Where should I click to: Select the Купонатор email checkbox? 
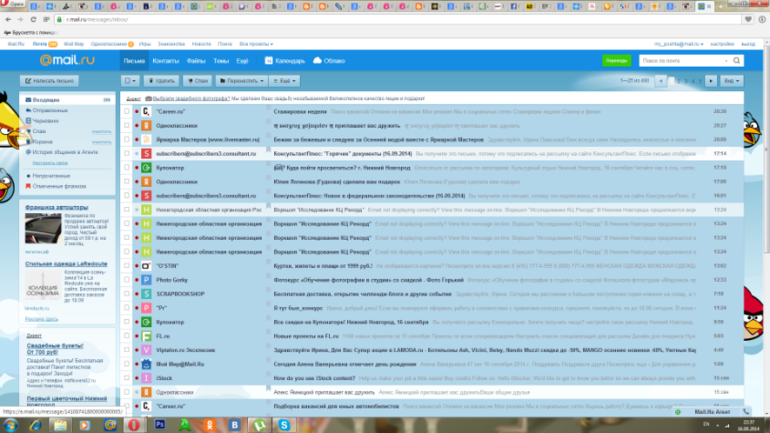[126, 167]
